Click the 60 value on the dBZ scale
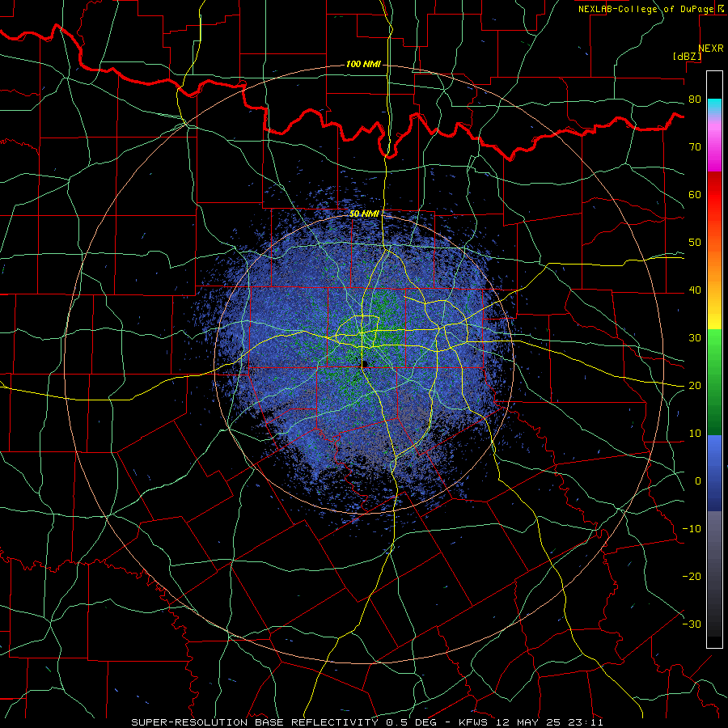Viewport: 728px width, 728px height. tap(695, 194)
